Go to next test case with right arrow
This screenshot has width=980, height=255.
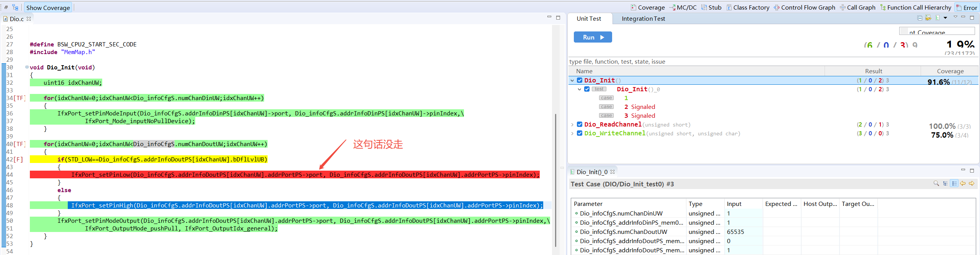[972, 184]
